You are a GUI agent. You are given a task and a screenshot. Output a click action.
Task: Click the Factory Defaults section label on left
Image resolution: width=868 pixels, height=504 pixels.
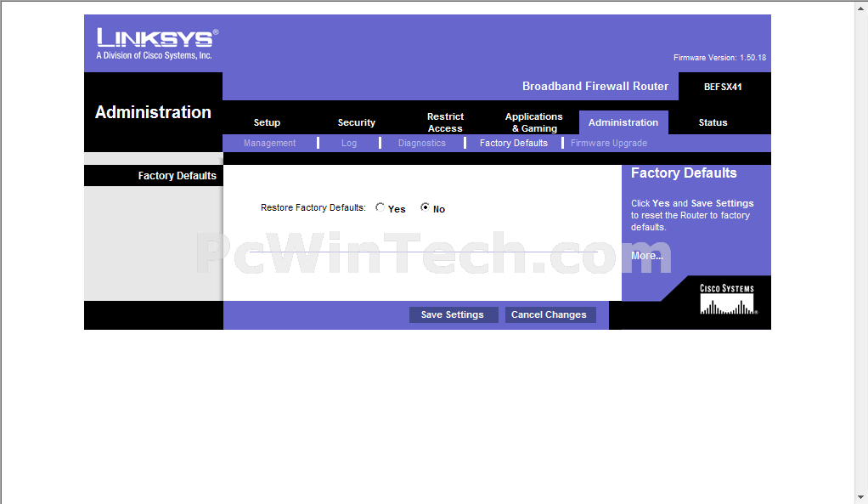point(178,176)
